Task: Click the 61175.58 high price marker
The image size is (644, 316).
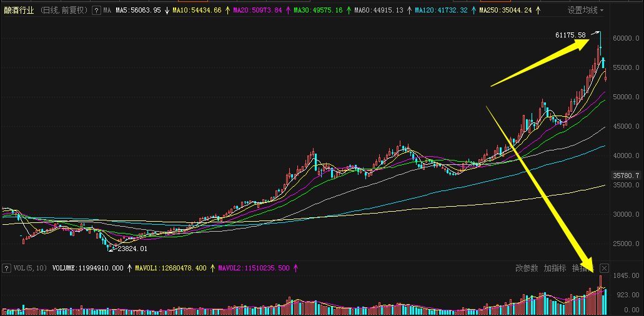Action: (x=570, y=36)
